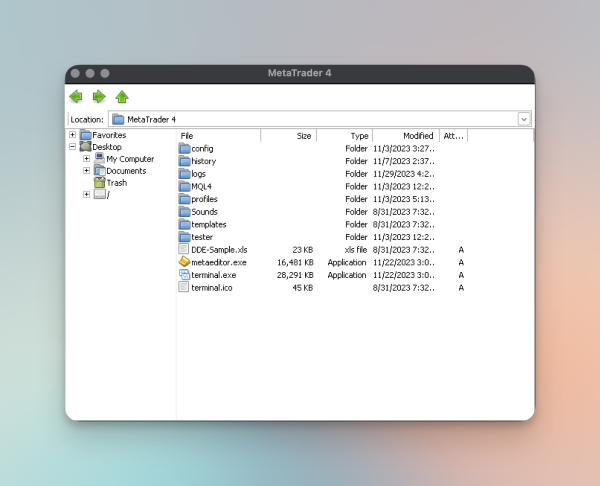Click the Location path input field
600x486 pixels.
click(x=320, y=119)
